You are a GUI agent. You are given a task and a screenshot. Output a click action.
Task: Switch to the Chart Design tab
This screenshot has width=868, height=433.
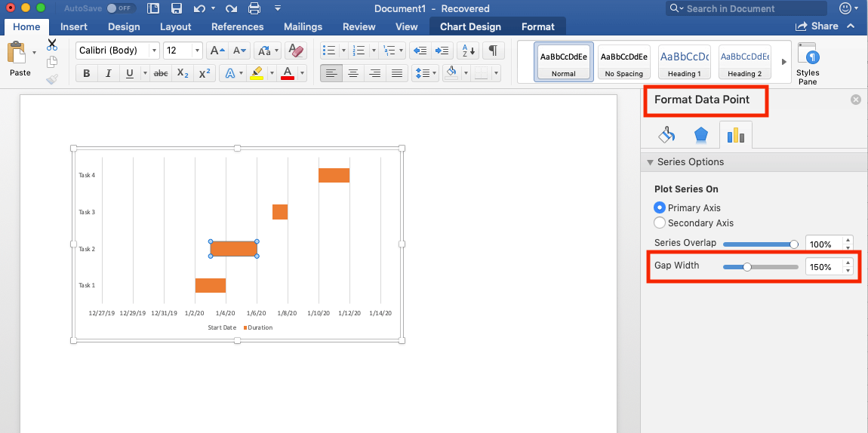tap(470, 26)
